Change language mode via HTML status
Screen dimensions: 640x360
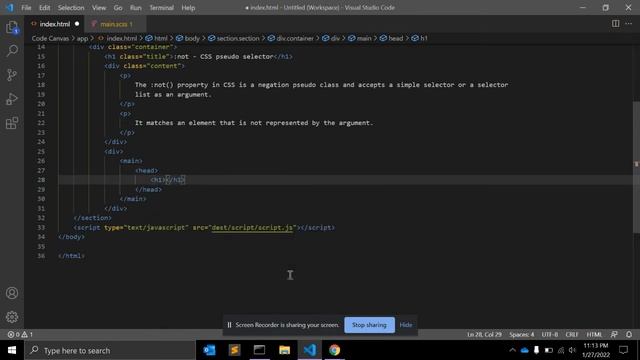coord(594,334)
